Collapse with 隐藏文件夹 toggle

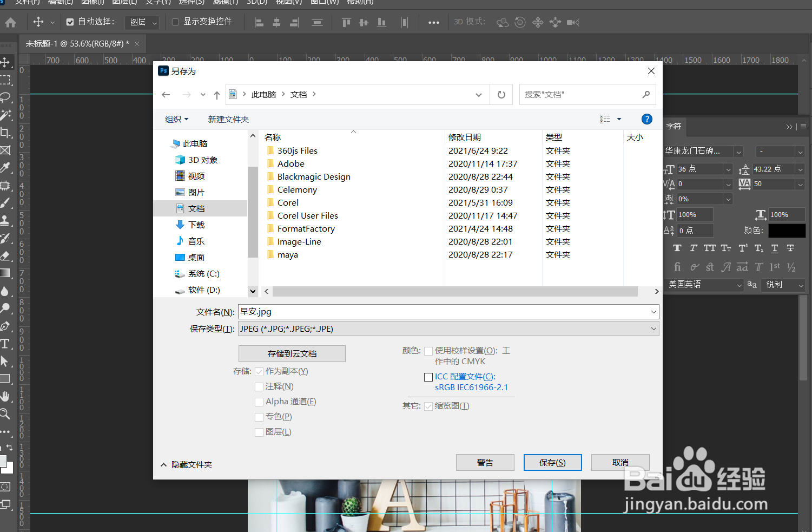[x=186, y=464]
